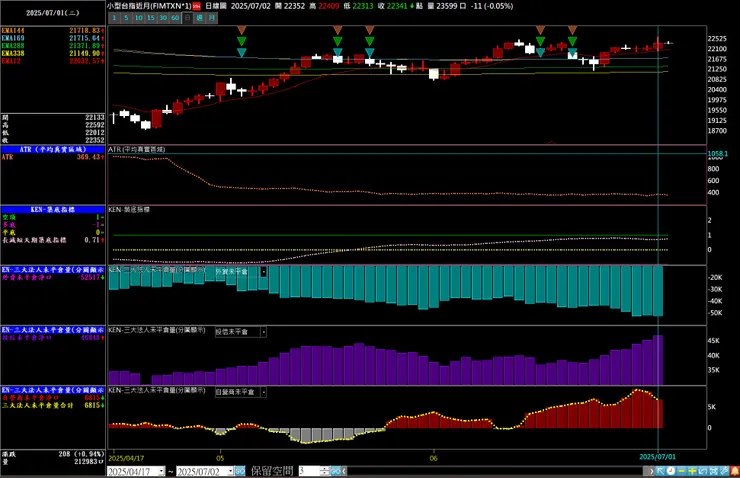Click the EMA169 legend row

(52, 38)
